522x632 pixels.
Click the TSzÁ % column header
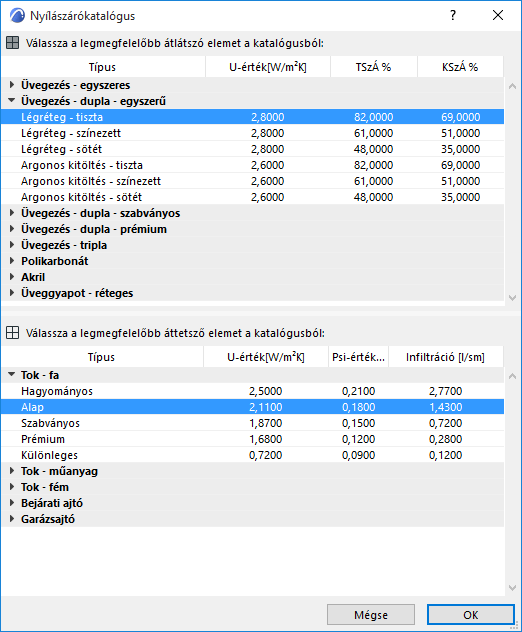(374, 67)
